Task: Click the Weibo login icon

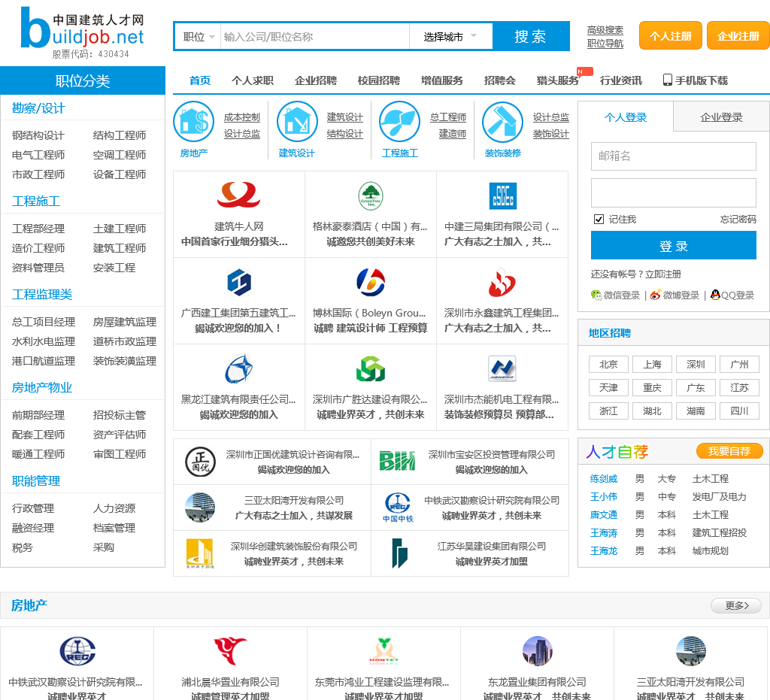Action: [655, 295]
